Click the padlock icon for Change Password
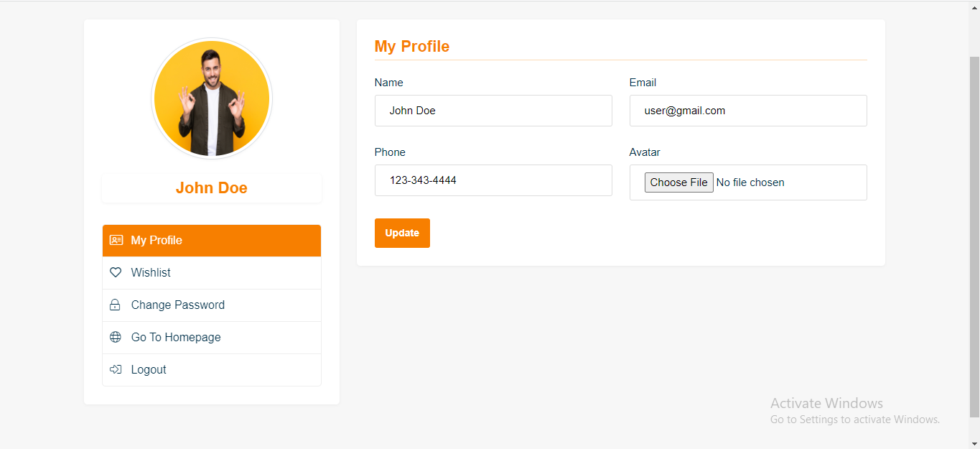The width and height of the screenshot is (980, 449). pyautogui.click(x=115, y=305)
